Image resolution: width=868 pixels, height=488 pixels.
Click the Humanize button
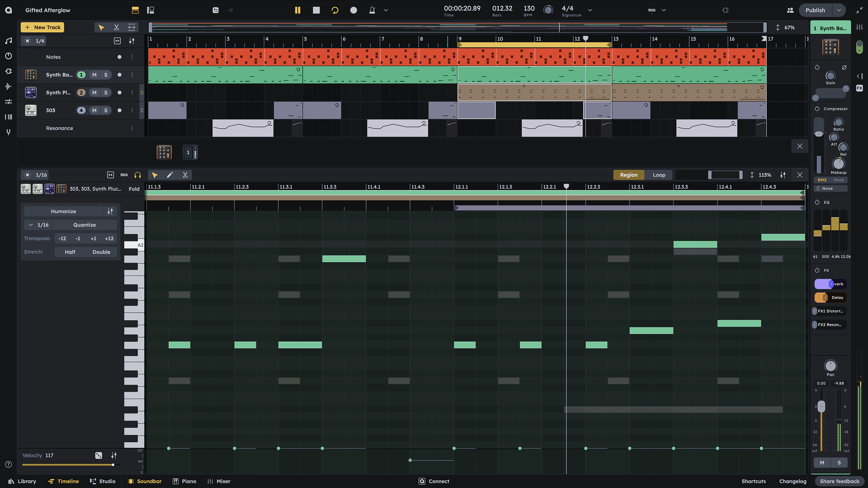pos(64,211)
